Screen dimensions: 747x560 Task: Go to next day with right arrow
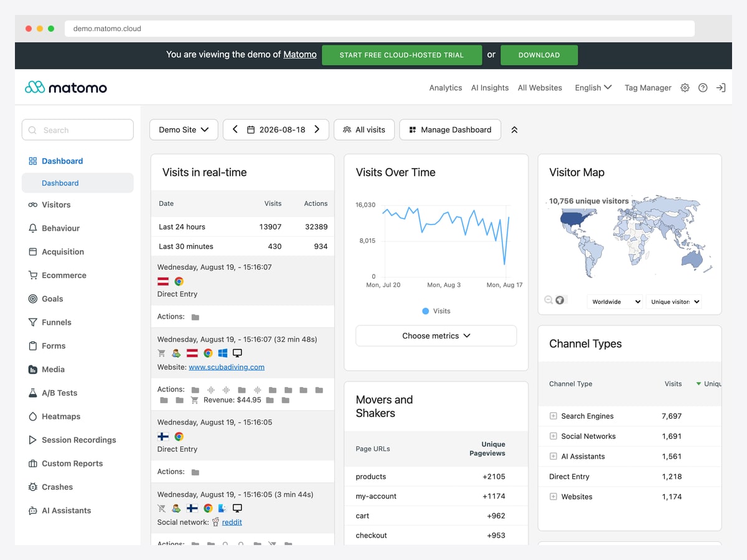click(317, 129)
